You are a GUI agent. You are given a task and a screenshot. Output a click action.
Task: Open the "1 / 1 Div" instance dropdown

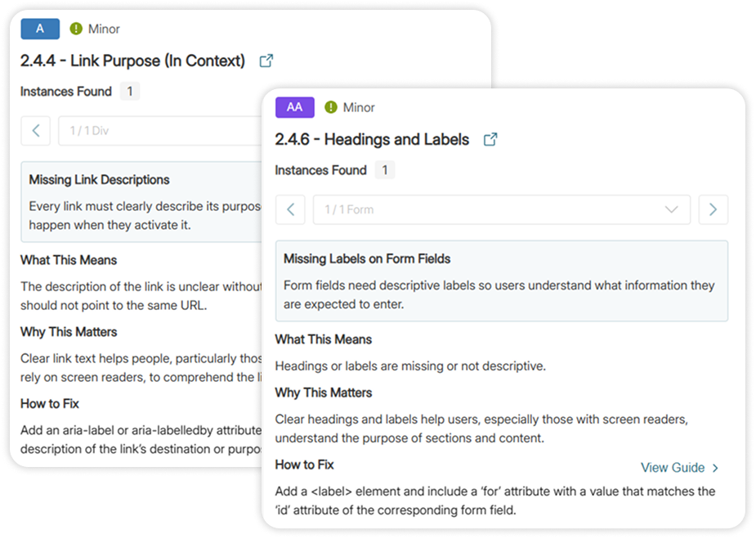159,131
